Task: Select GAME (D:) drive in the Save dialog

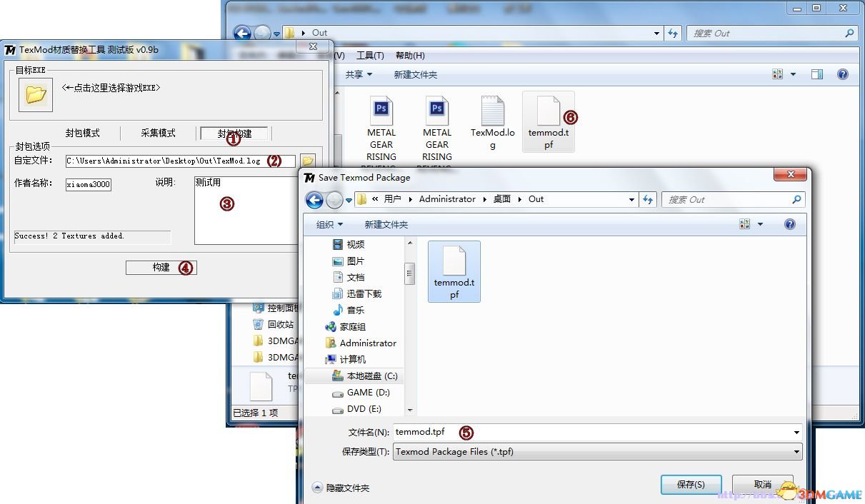Action: click(x=361, y=392)
